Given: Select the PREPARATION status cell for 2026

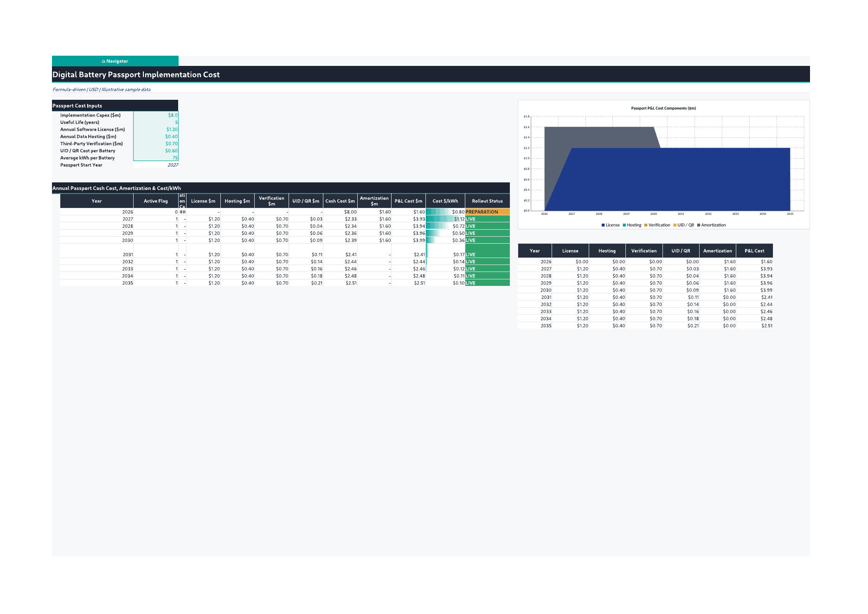Looking at the screenshot, I should 487,212.
